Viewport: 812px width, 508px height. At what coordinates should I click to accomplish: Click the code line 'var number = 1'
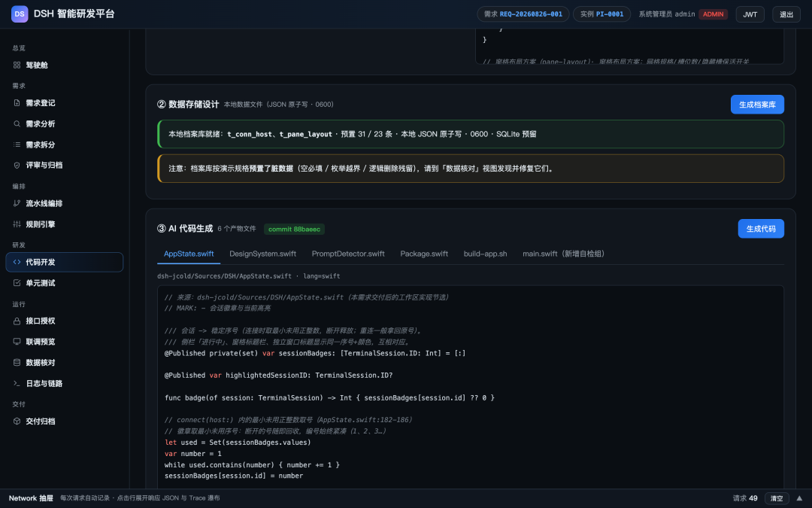coord(193,454)
